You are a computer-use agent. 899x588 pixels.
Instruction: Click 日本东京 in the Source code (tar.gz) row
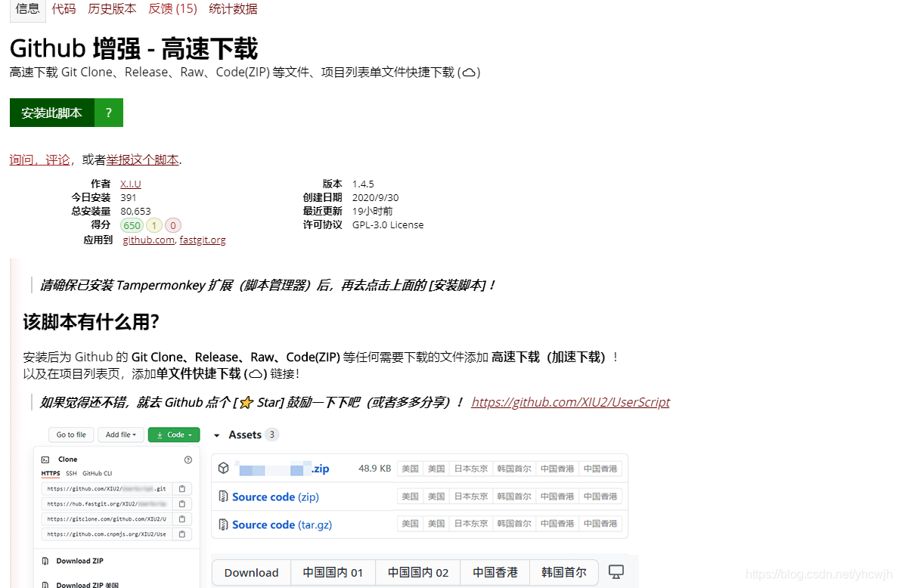471,523
